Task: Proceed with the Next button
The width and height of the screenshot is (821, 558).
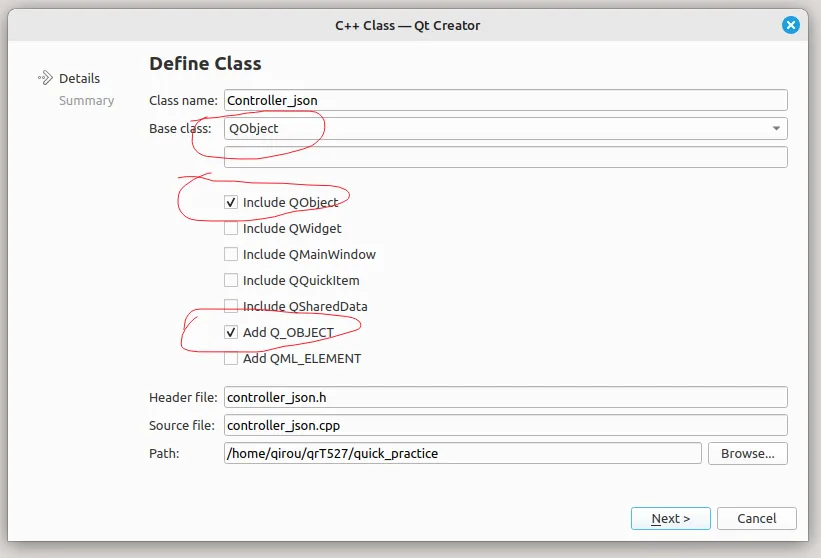Action: click(x=670, y=518)
